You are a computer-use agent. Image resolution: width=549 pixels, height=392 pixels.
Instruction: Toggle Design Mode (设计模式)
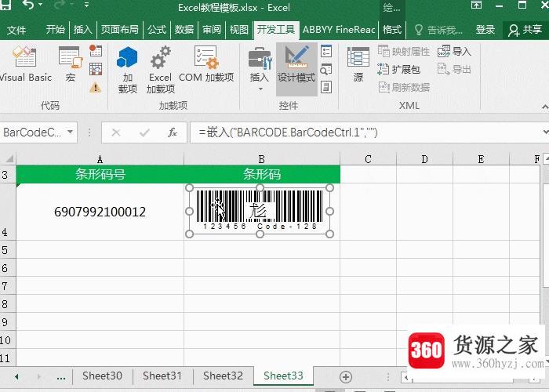pos(296,69)
